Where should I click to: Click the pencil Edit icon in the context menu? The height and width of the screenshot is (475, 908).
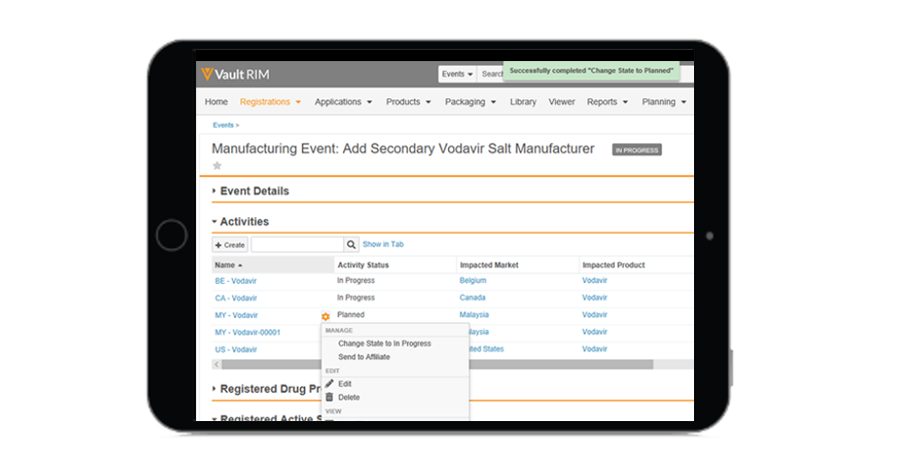pyautogui.click(x=330, y=384)
